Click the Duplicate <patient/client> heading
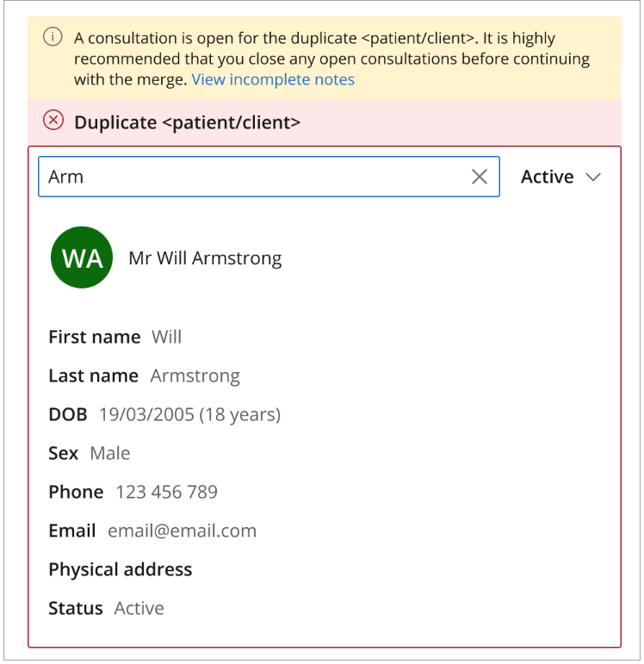Viewport: 644px width, 664px height. [187, 122]
